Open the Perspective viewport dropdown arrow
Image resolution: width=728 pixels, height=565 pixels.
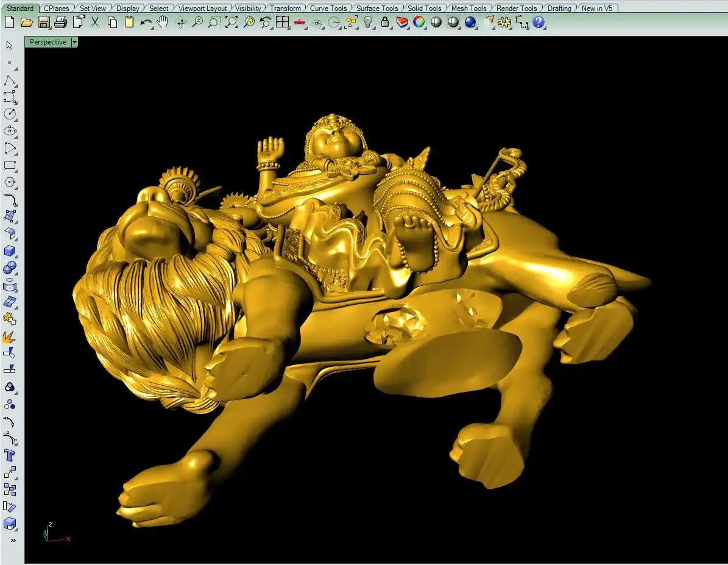click(74, 42)
